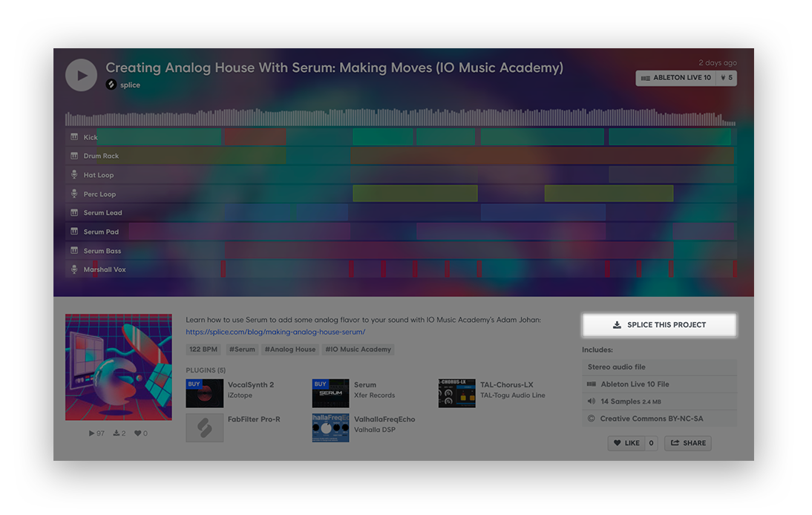The height and width of the screenshot is (515, 812).
Task: Click the PLUGINS (5) heading
Action: [206, 370]
